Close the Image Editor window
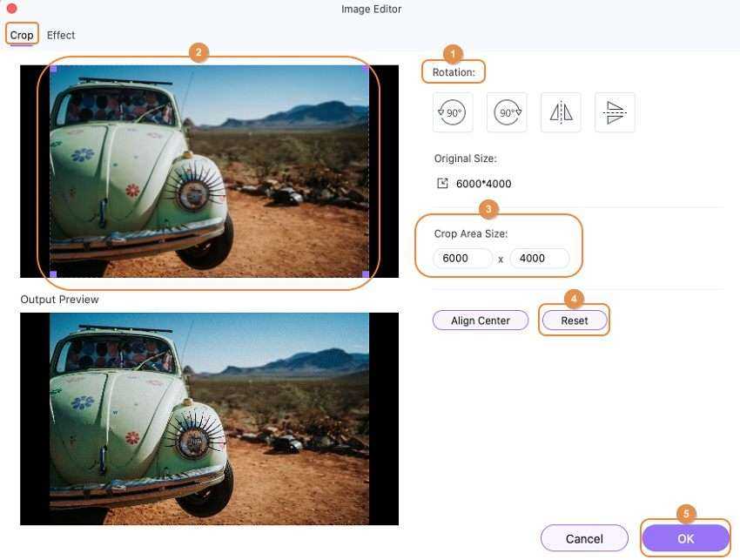Image resolution: width=740 pixels, height=560 pixels. pos(11,9)
